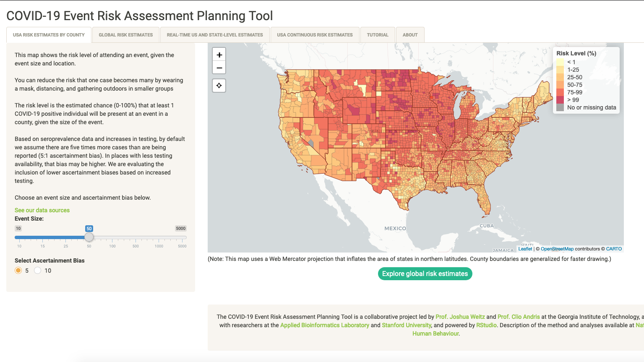Zoom out of the map

(219, 68)
